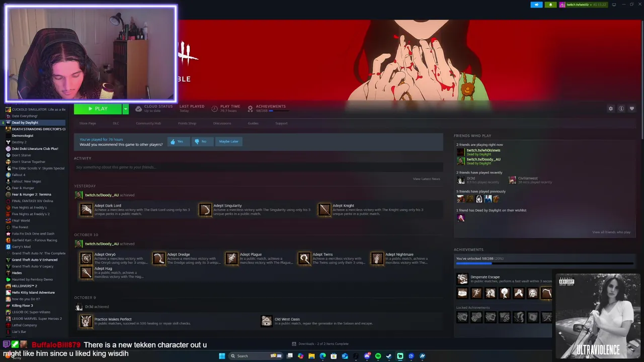Image resolution: width=644 pixels, height=362 pixels.
Task: Open the Store Page tab
Action: point(88,123)
